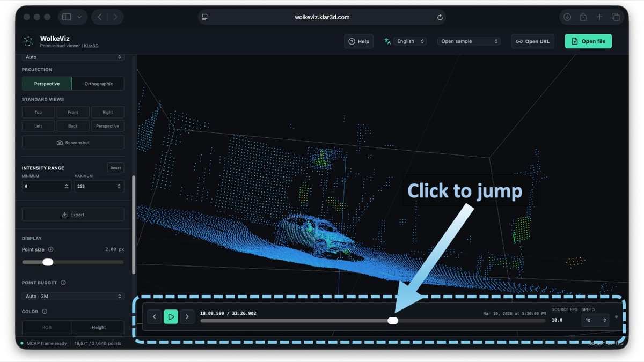The width and height of the screenshot is (644, 362).
Task: Step to the previous frame
Action: (155, 317)
